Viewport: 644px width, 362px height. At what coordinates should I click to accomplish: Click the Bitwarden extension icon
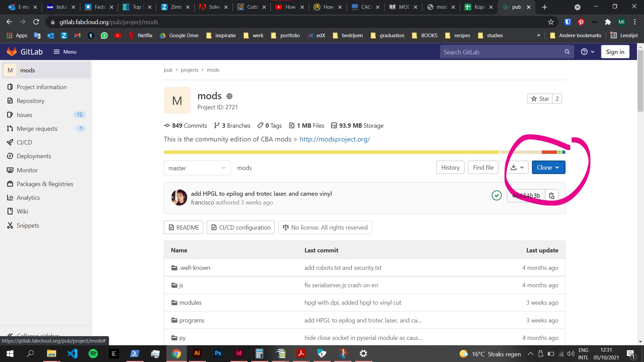click(568, 22)
